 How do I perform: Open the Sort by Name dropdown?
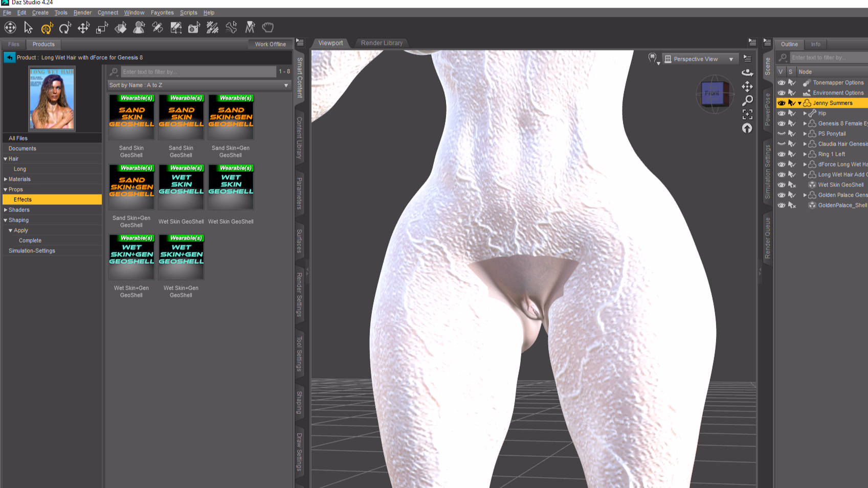199,85
